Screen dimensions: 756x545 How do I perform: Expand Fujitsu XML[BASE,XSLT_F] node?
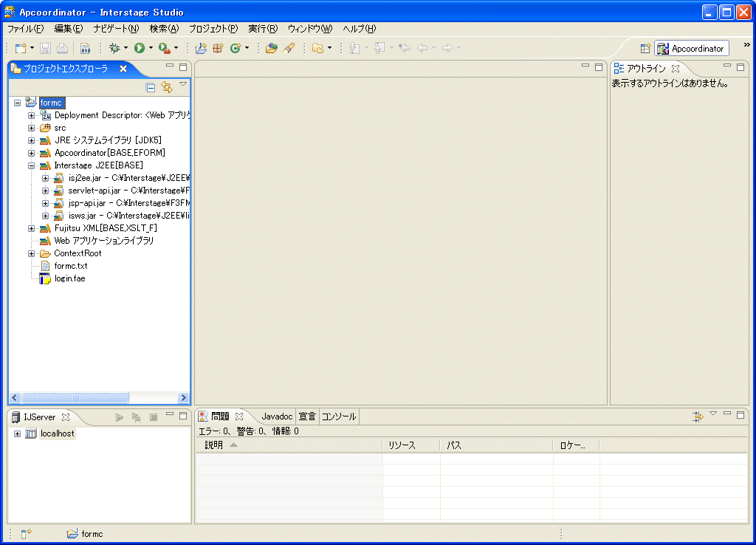31,228
